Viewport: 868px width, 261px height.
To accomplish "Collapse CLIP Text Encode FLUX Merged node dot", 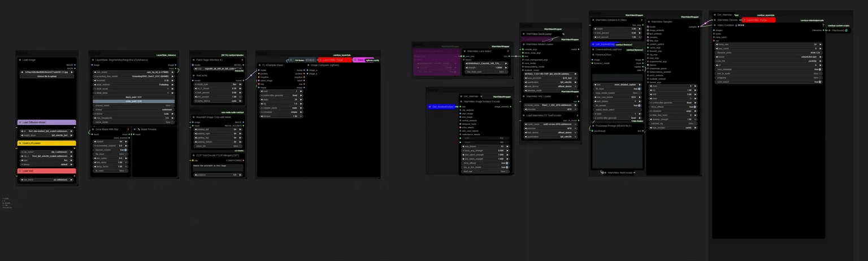I will click(x=193, y=155).
